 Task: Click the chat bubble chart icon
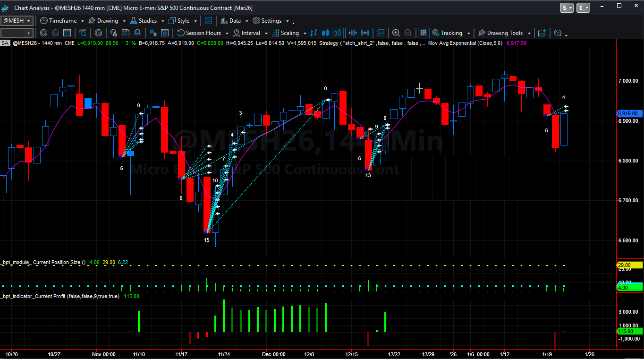558,33
